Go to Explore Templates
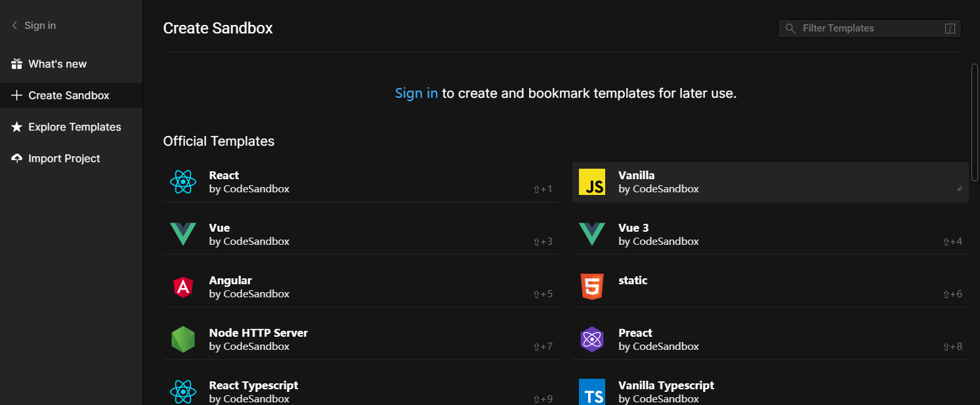 point(71,127)
